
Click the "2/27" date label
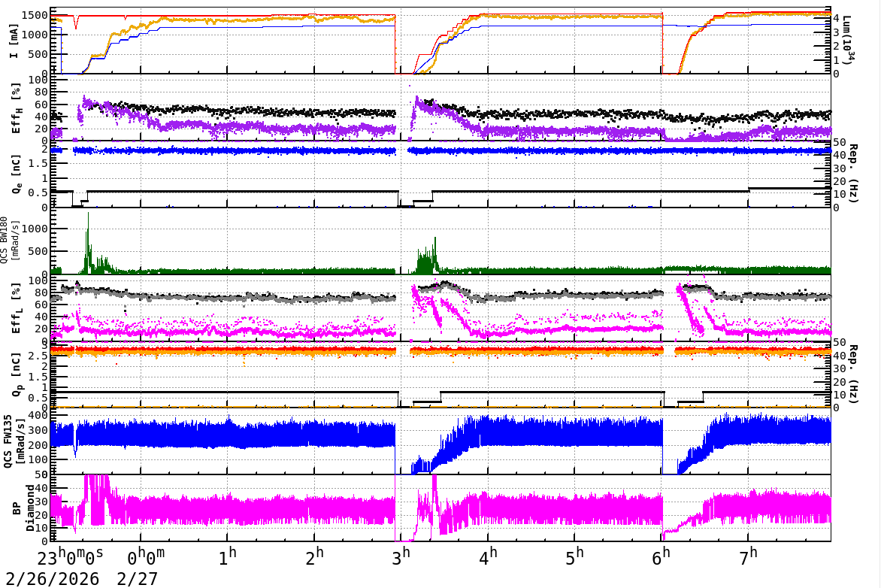137,579
